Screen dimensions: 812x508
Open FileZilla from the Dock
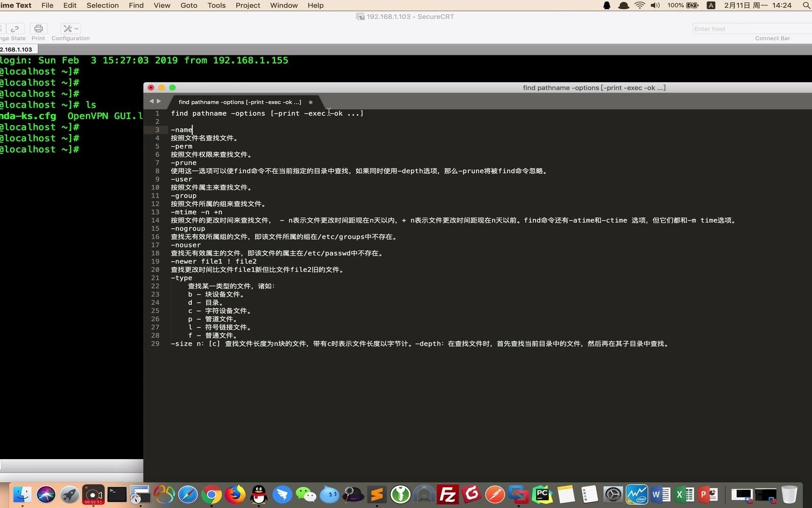pyautogui.click(x=447, y=495)
